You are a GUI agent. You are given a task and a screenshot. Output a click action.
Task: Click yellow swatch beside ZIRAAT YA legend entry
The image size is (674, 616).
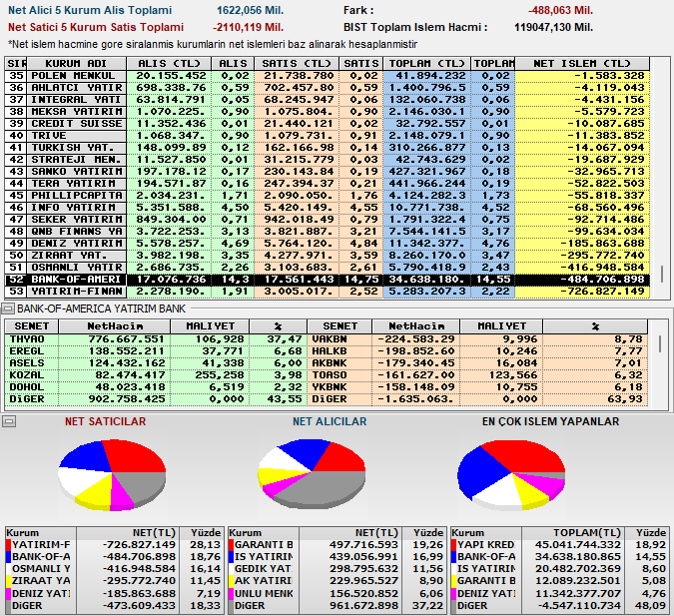click(x=8, y=581)
